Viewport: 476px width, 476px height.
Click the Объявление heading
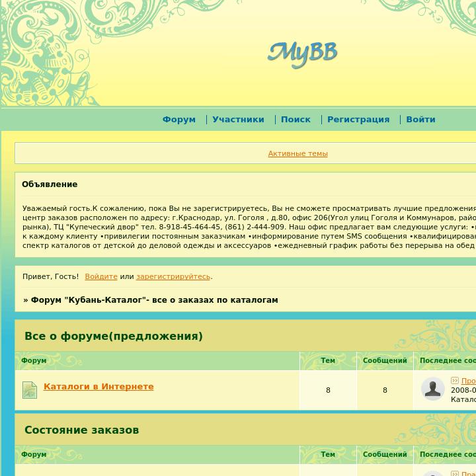pyautogui.click(x=50, y=184)
